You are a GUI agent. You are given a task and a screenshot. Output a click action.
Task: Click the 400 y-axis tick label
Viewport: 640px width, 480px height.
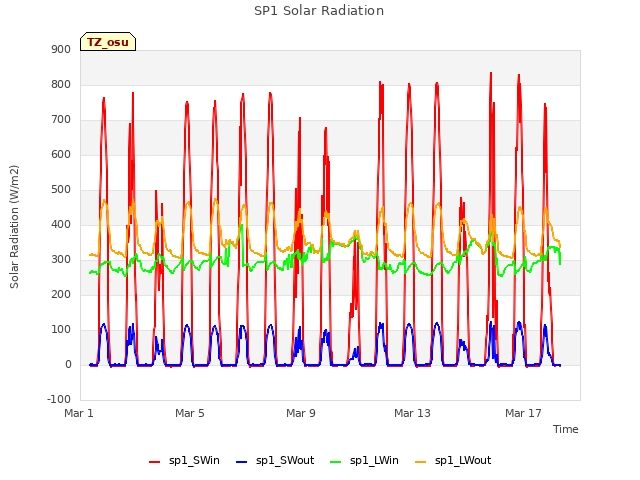point(61,224)
